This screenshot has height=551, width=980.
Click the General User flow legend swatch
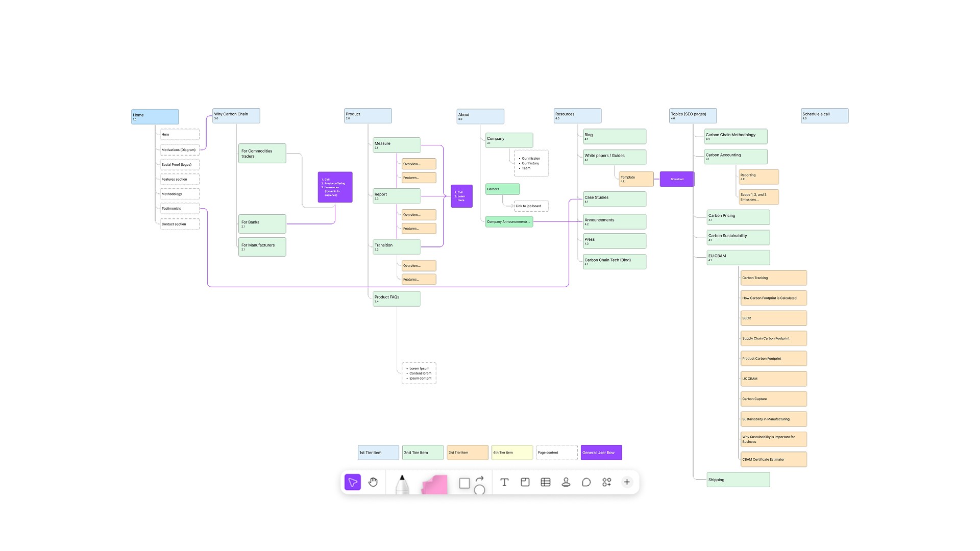[601, 453]
